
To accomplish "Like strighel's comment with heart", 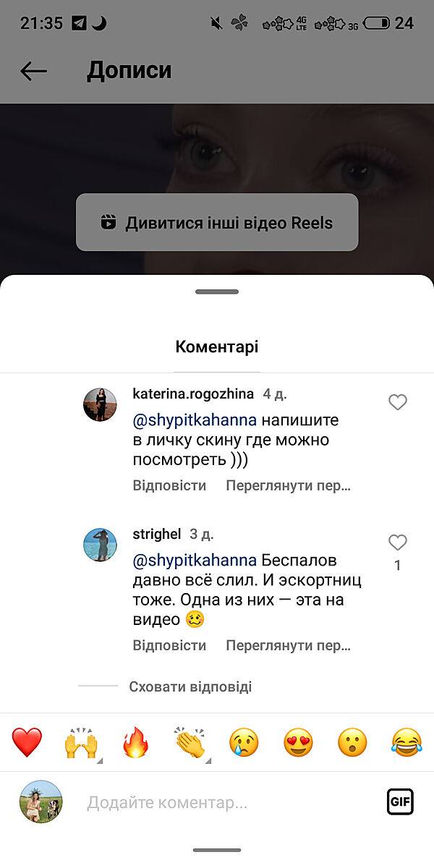I will (x=398, y=542).
